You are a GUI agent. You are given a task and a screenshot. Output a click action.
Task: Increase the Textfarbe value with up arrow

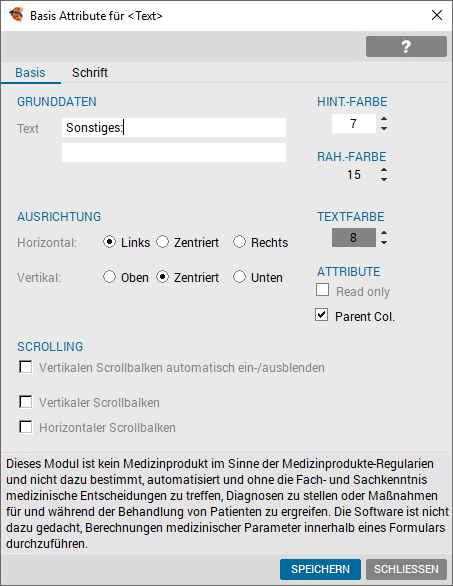click(x=384, y=233)
